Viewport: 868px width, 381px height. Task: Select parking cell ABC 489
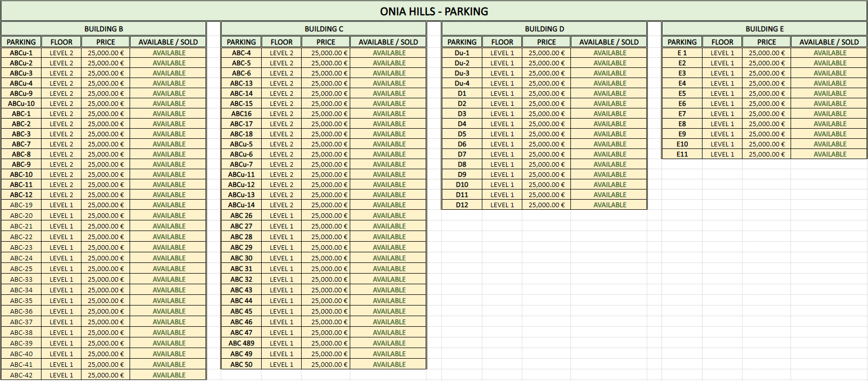point(241,343)
